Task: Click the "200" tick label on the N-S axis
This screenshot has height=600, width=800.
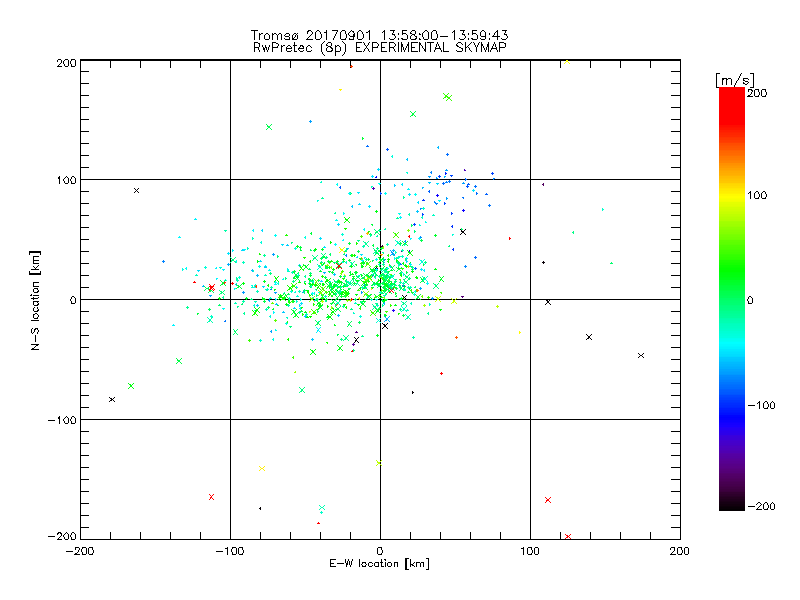Action: (66, 63)
